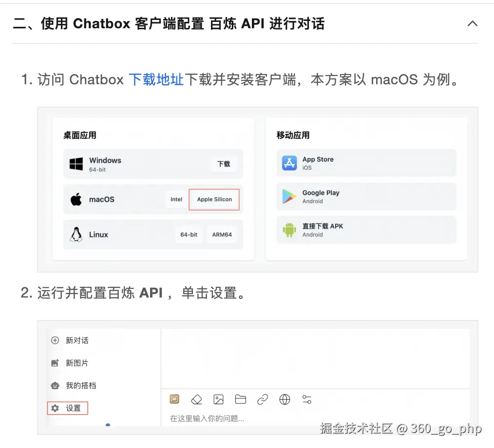
Task: Click the green Android robot icon
Action: (x=289, y=229)
